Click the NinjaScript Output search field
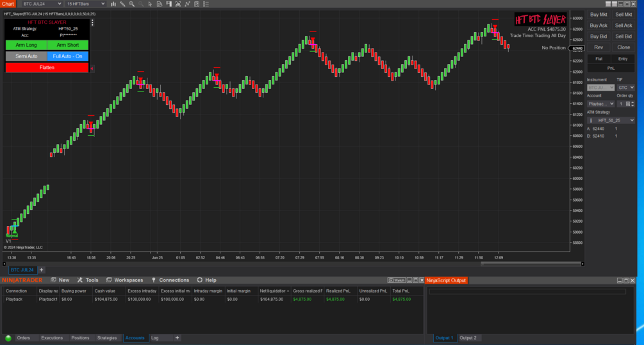Viewport: 644px width, 345px height. [x=527, y=291]
